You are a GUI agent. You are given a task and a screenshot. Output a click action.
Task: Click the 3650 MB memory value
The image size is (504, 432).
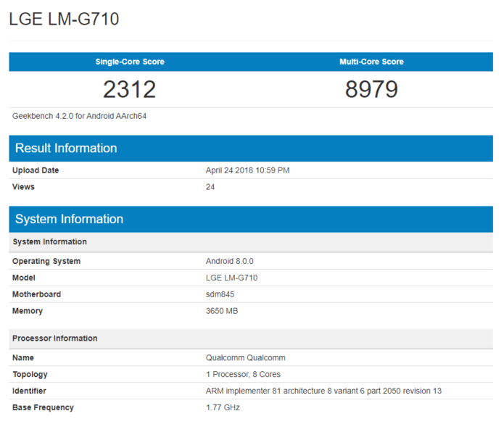[222, 311]
